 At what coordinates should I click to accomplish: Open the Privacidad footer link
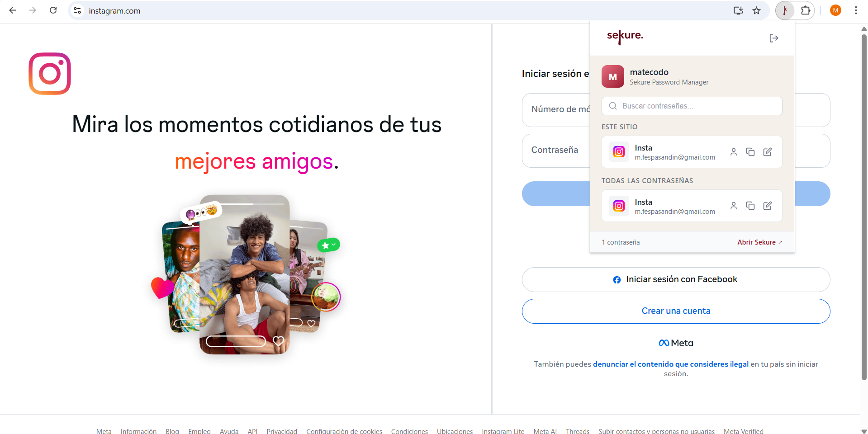(x=282, y=431)
